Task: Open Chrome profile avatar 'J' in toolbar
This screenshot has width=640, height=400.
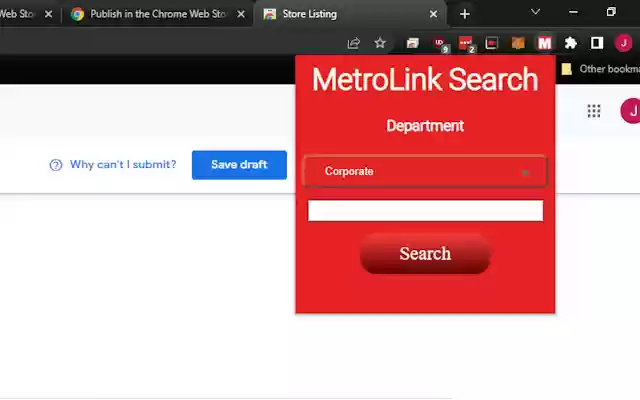Action: pos(623,43)
